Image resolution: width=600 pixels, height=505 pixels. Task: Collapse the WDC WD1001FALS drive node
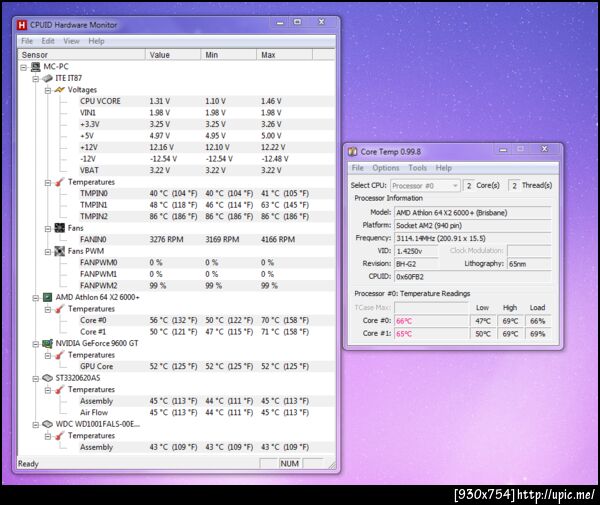(x=36, y=425)
